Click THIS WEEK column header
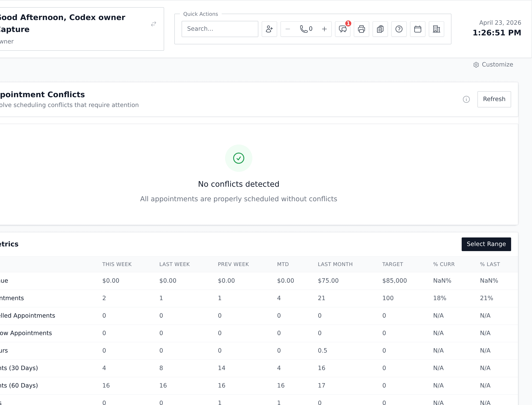This screenshot has width=532, height=405. tap(117, 264)
